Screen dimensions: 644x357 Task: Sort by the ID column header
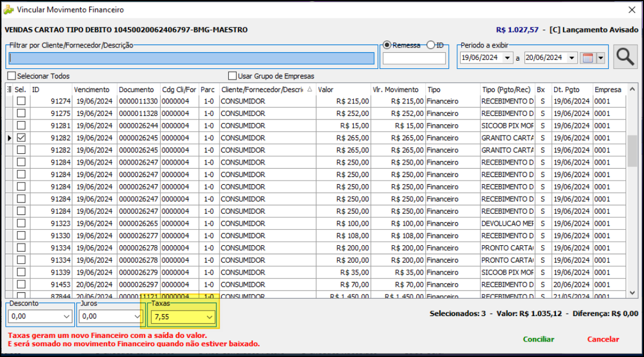coord(51,90)
